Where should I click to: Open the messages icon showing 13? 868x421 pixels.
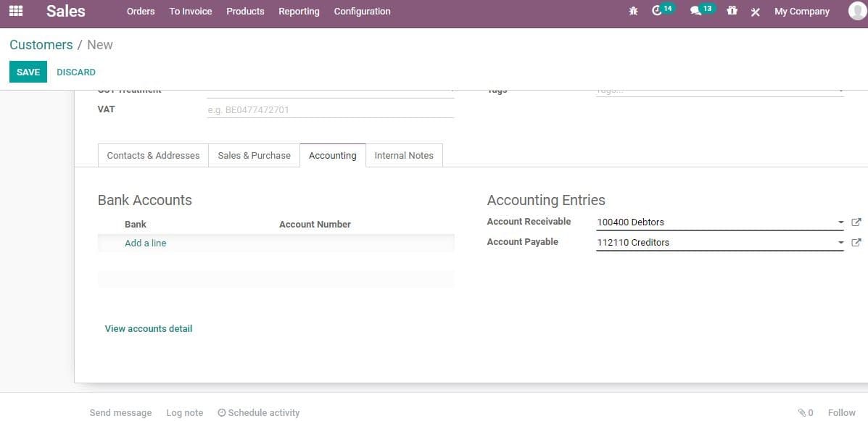(x=697, y=11)
